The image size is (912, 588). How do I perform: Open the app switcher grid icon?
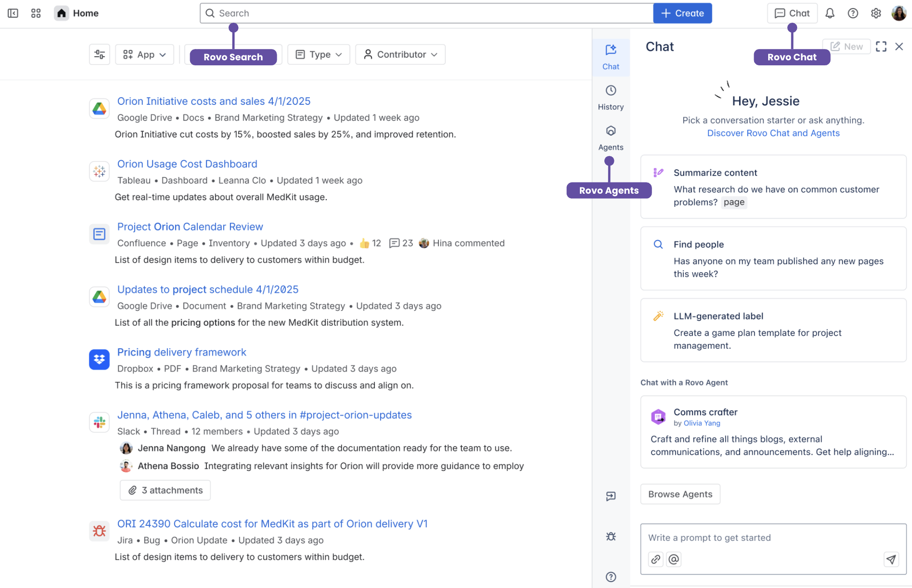click(x=36, y=13)
